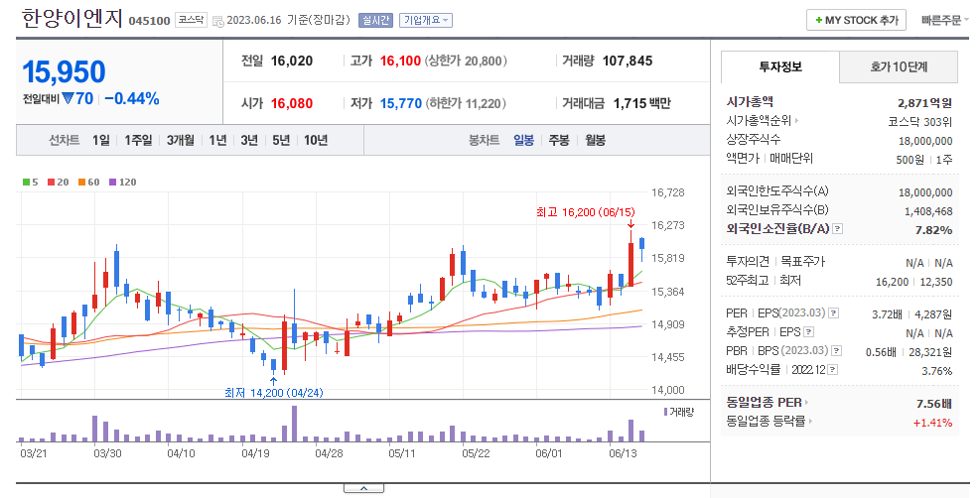Select the 월봉 candle chart

pos(595,141)
